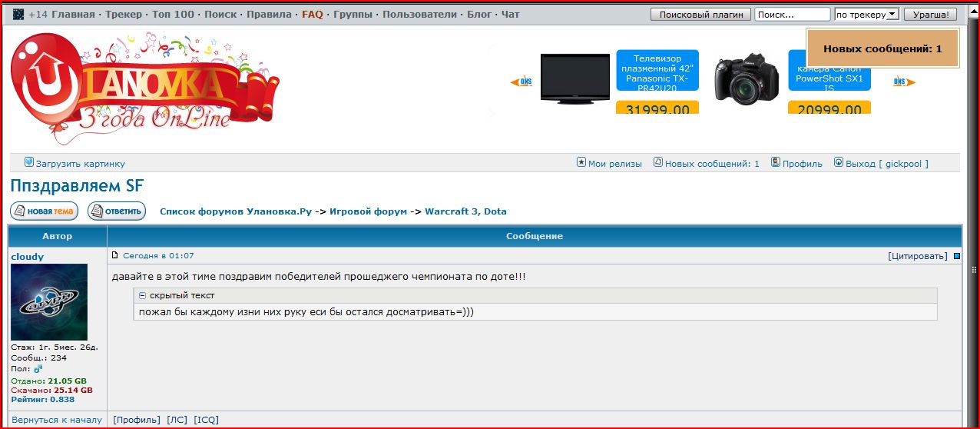The image size is (980, 429).
Task: Open Группы in top menu
Action: point(353,15)
